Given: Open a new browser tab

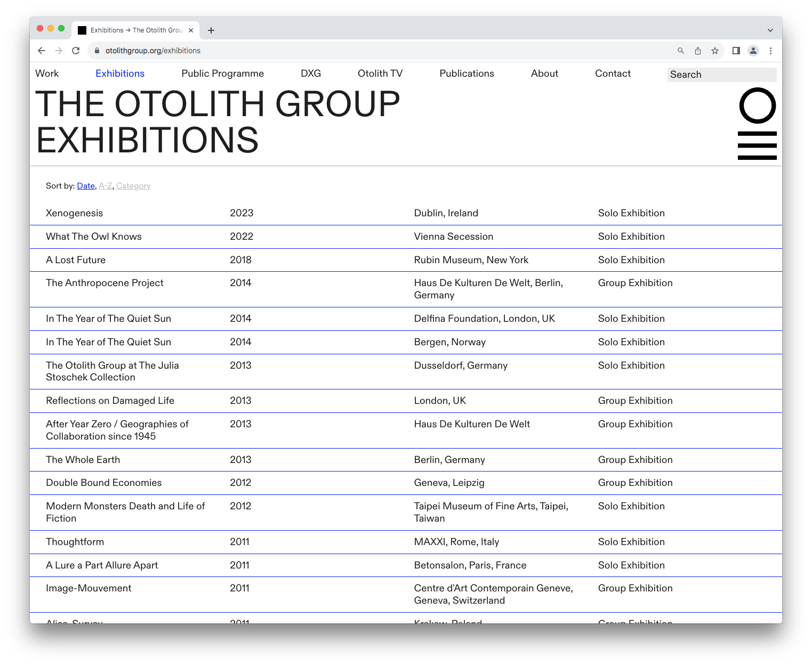Looking at the screenshot, I should pos(211,30).
